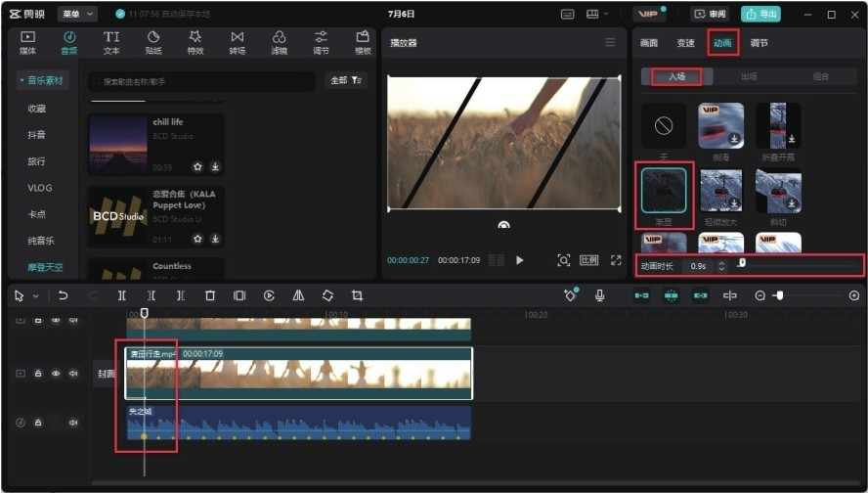Click the delete-left split tool
868x493 pixels.
coord(152,295)
